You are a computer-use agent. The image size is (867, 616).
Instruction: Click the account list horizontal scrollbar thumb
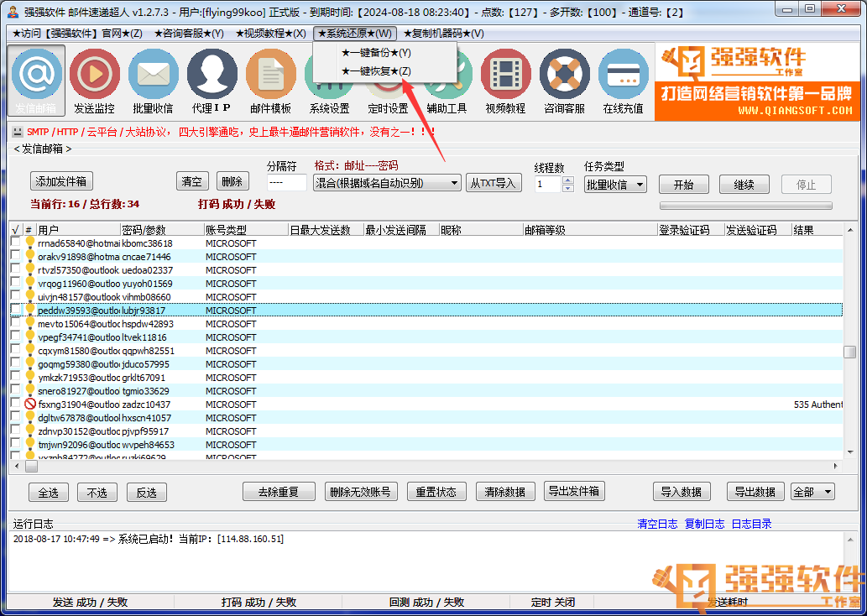[31, 467]
